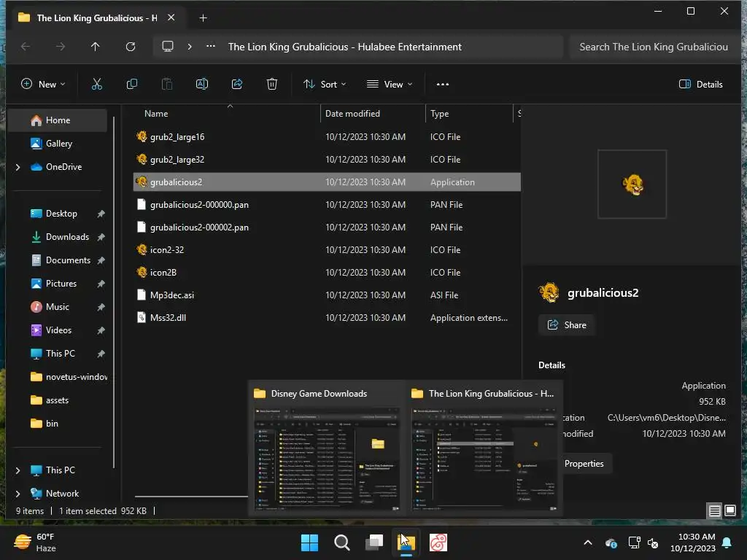Click the Share button in details pane
This screenshot has width=747, height=560.
[x=566, y=324]
